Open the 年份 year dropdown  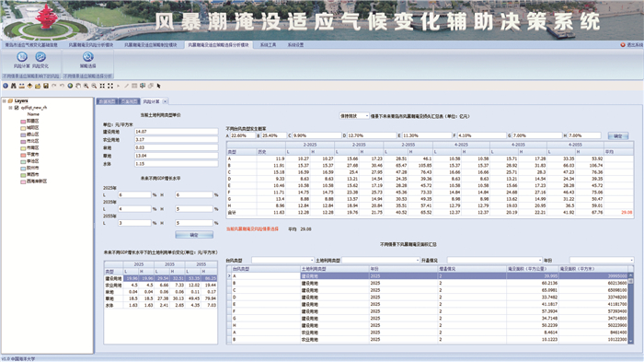tap(602, 260)
